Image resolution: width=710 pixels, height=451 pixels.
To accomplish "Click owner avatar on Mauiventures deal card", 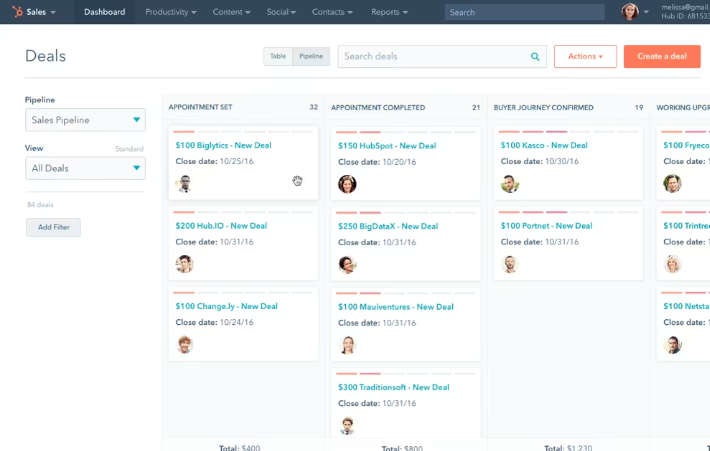I will tap(347, 345).
